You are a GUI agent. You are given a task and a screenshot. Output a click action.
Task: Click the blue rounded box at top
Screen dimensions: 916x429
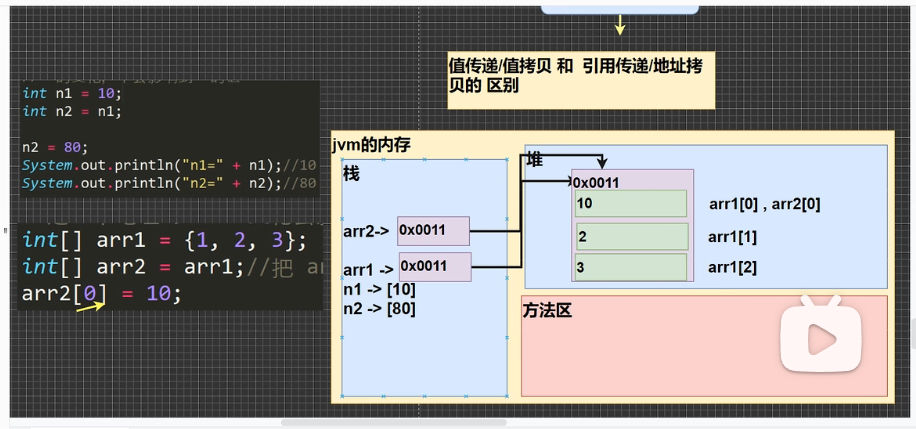pos(620,6)
